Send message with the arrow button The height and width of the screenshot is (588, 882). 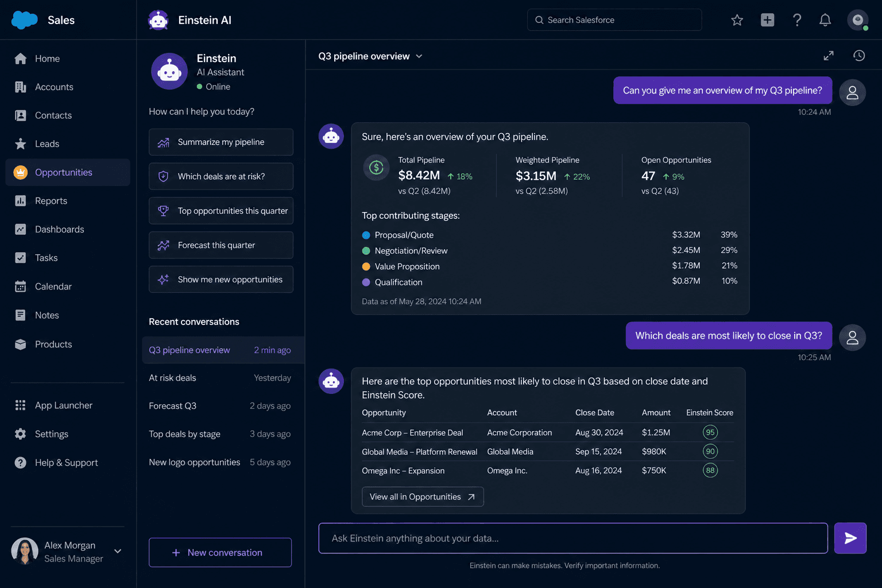850,538
